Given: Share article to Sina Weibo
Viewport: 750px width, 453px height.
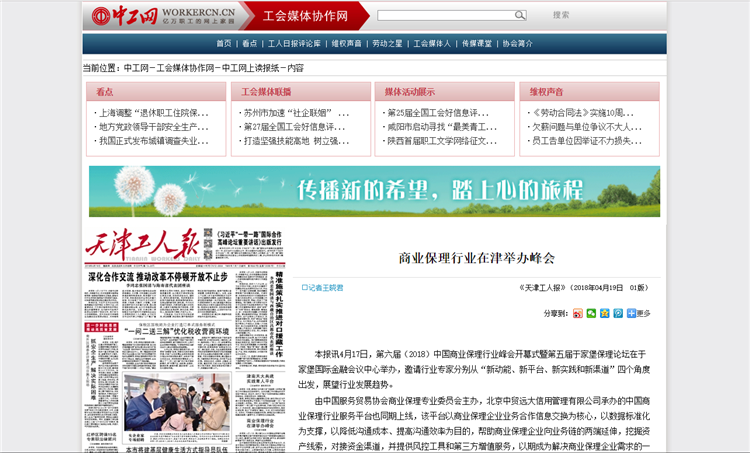Looking at the screenshot, I should coord(578,313).
